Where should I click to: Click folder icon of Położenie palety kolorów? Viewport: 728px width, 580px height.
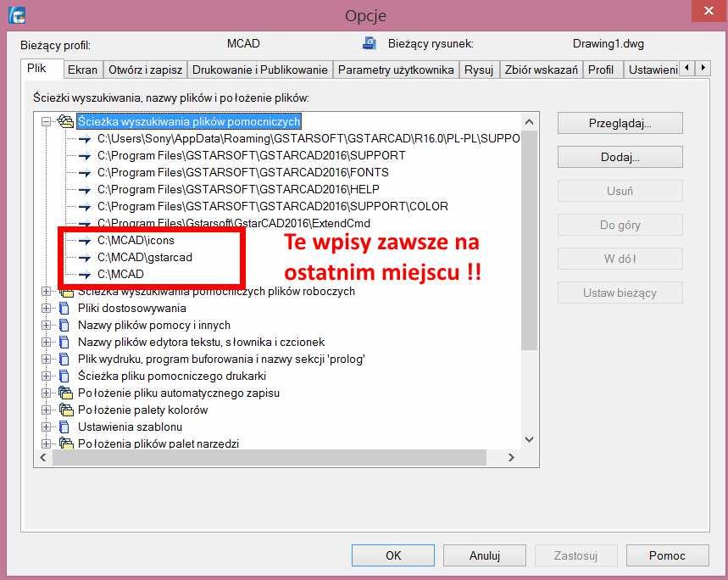pos(66,410)
